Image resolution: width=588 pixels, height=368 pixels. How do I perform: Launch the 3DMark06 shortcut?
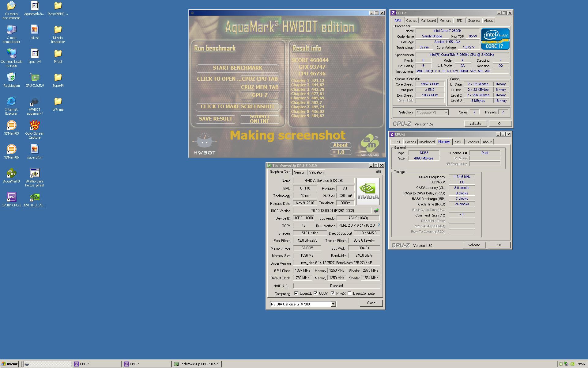tap(11, 151)
